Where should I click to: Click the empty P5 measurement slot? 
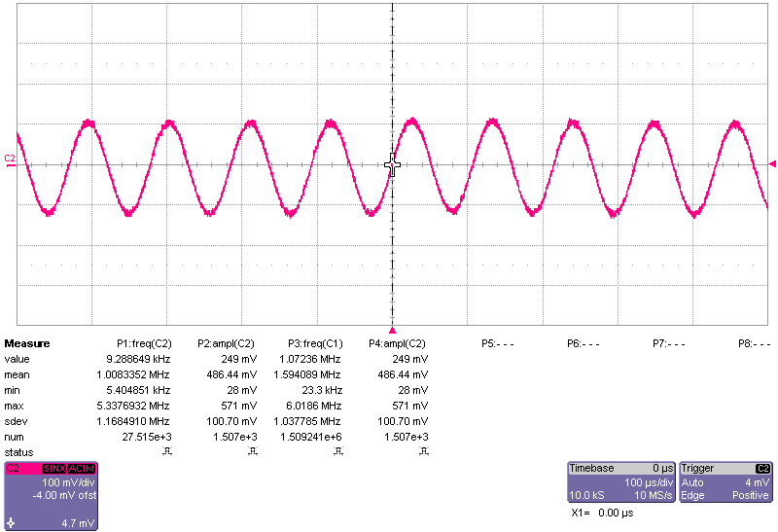498,343
